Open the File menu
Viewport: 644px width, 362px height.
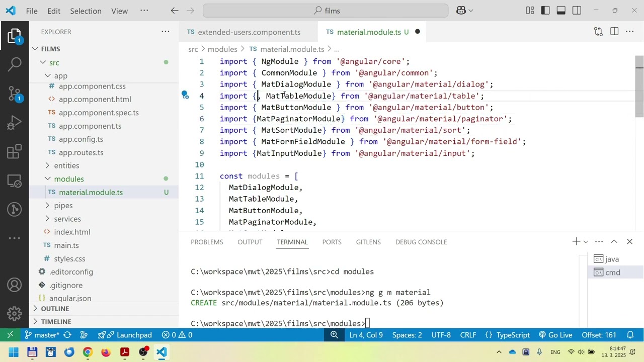click(x=32, y=11)
